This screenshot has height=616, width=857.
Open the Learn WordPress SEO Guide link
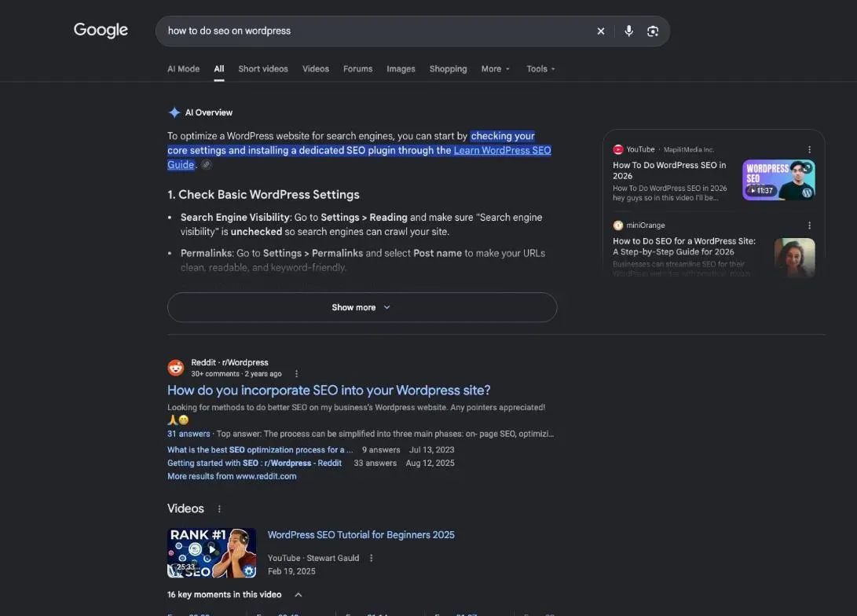tap(502, 150)
